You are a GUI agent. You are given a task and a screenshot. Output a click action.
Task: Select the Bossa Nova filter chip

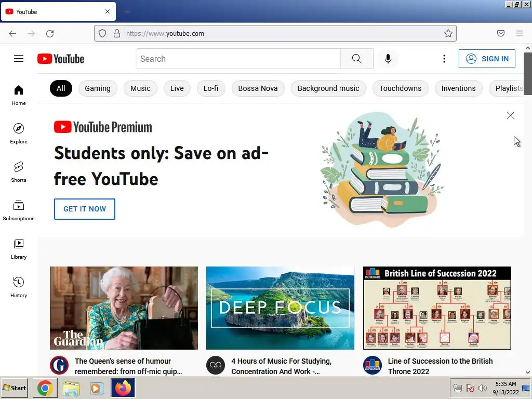tap(258, 88)
